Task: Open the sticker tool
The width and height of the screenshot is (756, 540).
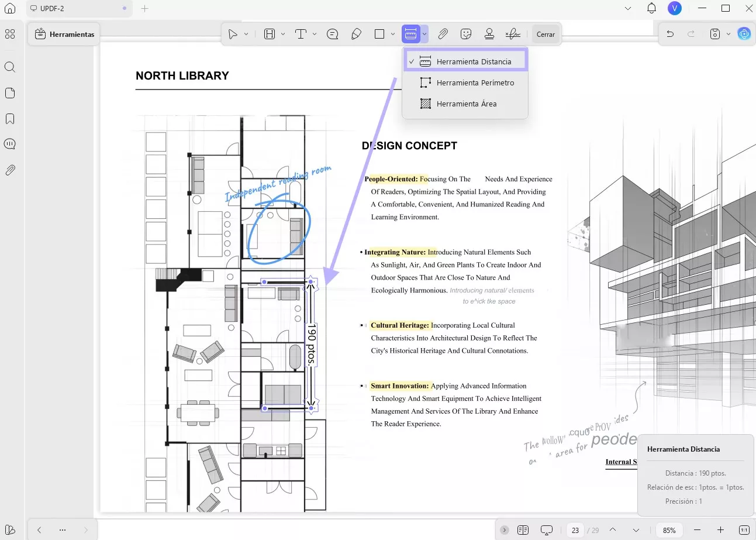Action: 466,35
